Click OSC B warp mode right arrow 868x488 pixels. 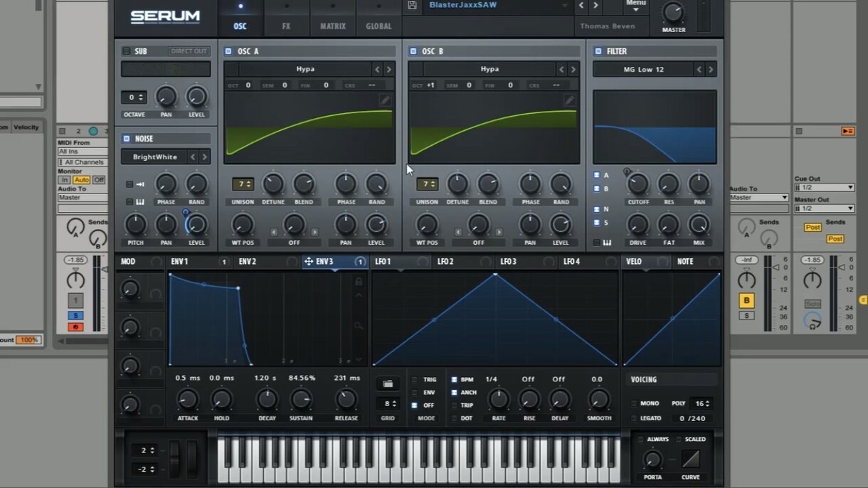click(499, 232)
